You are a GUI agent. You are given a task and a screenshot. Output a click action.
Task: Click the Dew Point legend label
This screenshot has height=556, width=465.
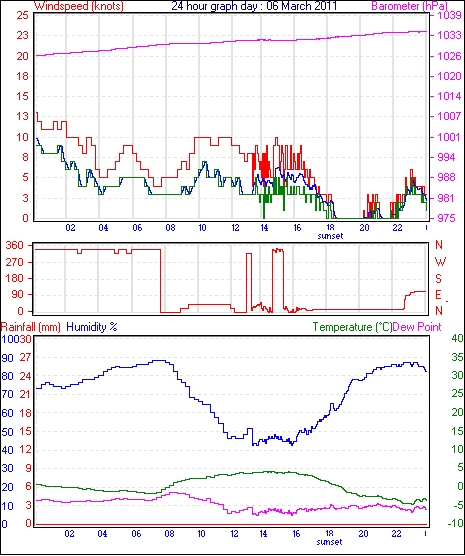(417, 327)
